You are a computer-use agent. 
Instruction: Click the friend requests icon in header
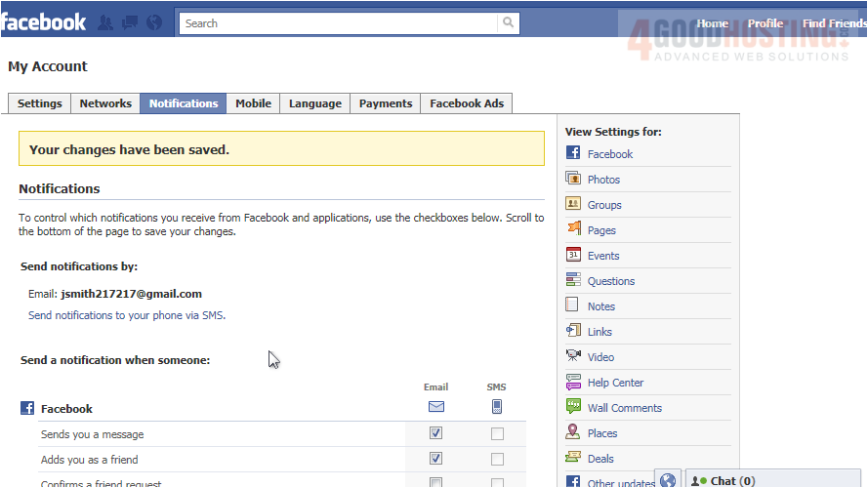105,22
